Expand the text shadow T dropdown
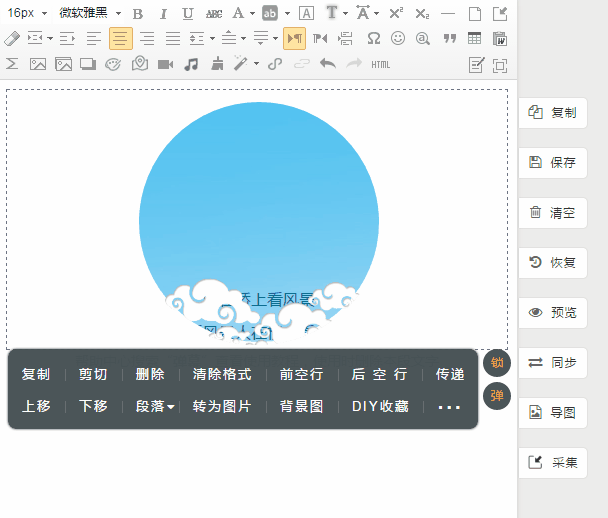 click(x=345, y=14)
